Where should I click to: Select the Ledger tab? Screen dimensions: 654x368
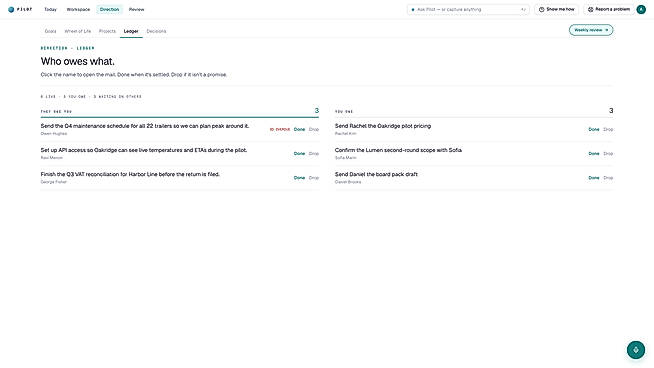[x=131, y=31]
